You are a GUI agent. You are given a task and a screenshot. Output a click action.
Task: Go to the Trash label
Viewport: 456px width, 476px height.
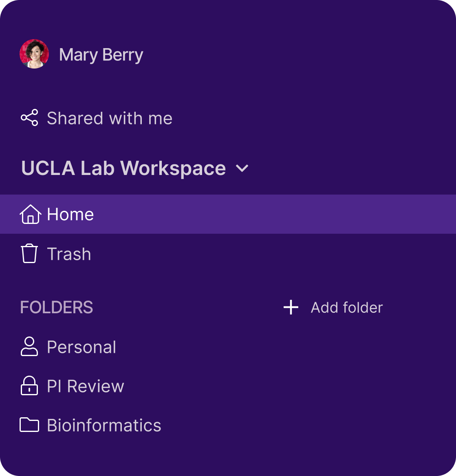(69, 254)
